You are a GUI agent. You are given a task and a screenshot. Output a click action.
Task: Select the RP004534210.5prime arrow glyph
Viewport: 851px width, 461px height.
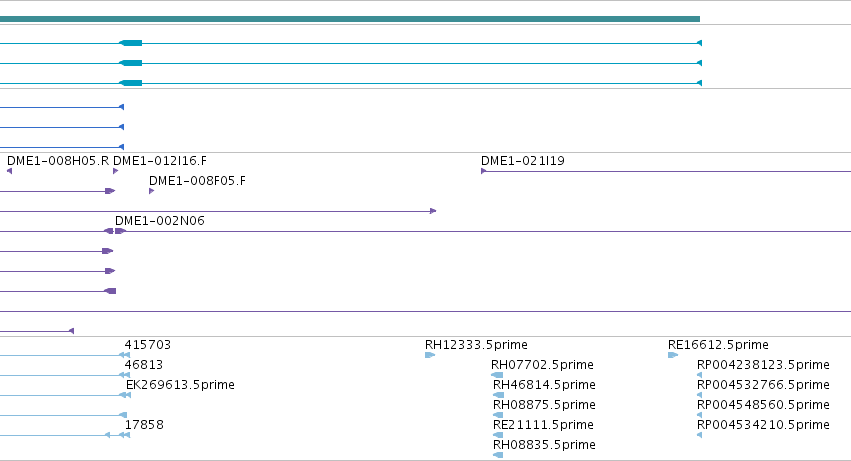coord(700,435)
